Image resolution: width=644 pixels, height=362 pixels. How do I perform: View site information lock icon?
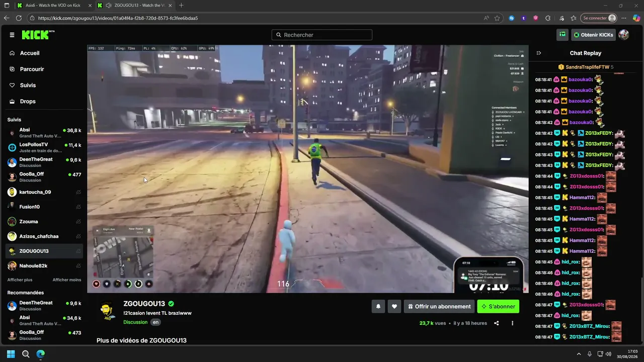pos(32,18)
